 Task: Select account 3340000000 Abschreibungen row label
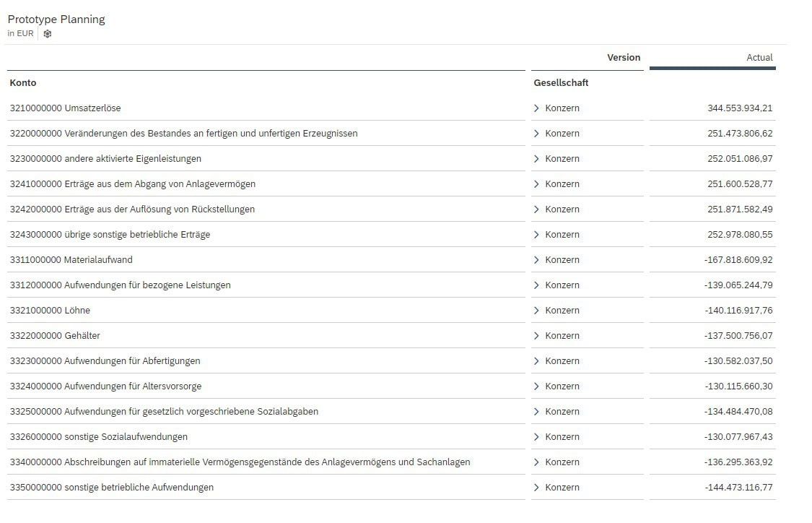coord(240,462)
